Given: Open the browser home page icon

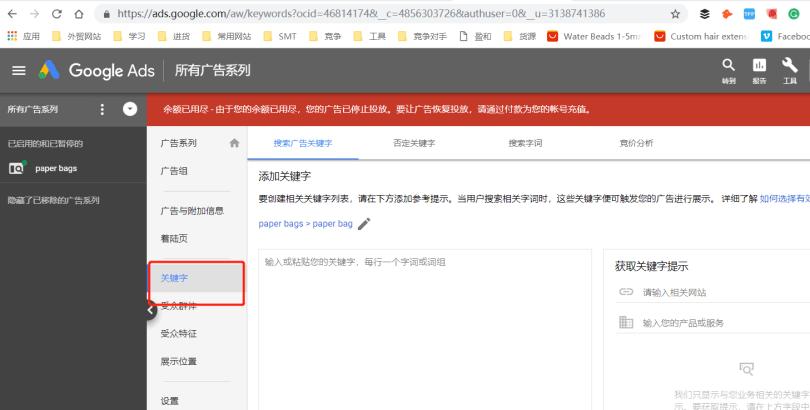Looking at the screenshot, I should pyautogui.click(x=79, y=14).
